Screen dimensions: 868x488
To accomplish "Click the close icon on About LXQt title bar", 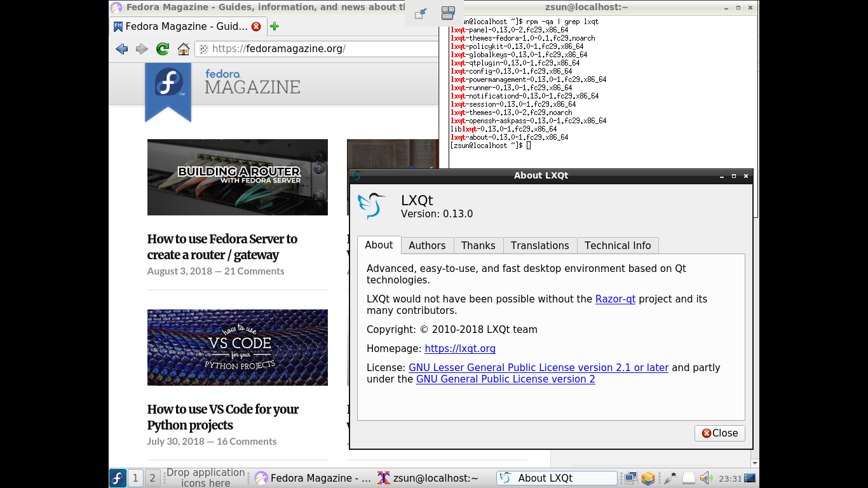I will click(x=746, y=176).
